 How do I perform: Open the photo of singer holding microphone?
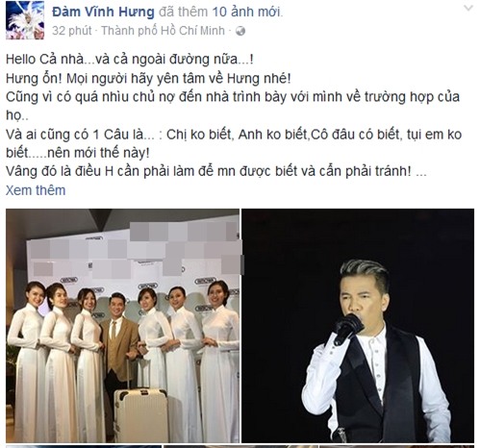(358, 326)
